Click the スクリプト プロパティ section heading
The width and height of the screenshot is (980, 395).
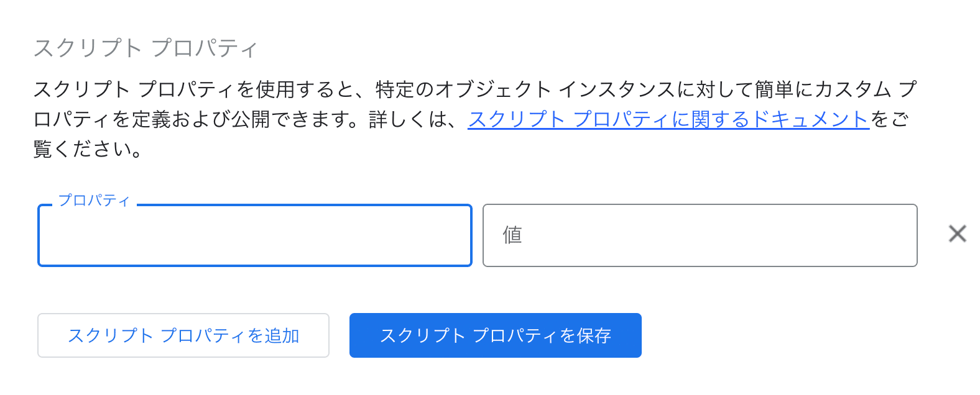146,48
